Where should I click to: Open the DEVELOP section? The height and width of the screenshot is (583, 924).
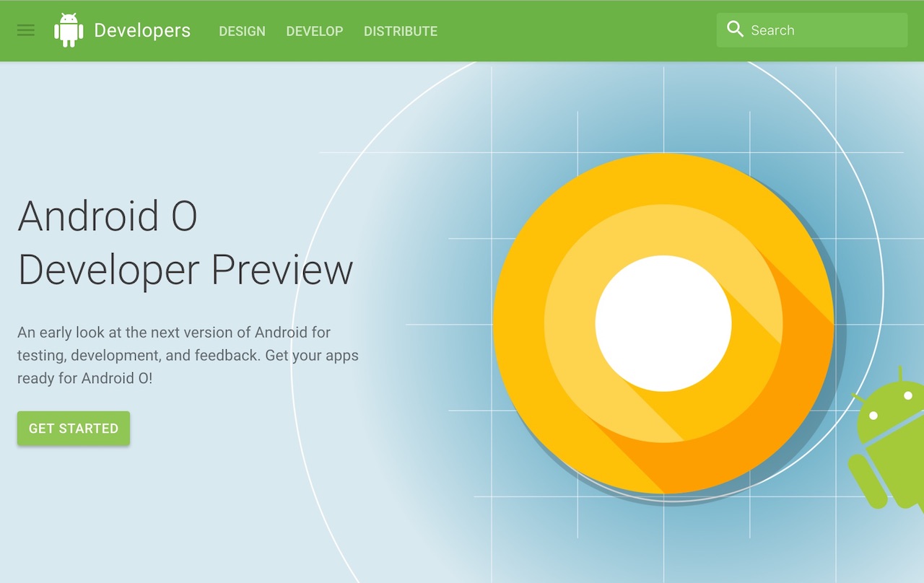[x=315, y=31]
